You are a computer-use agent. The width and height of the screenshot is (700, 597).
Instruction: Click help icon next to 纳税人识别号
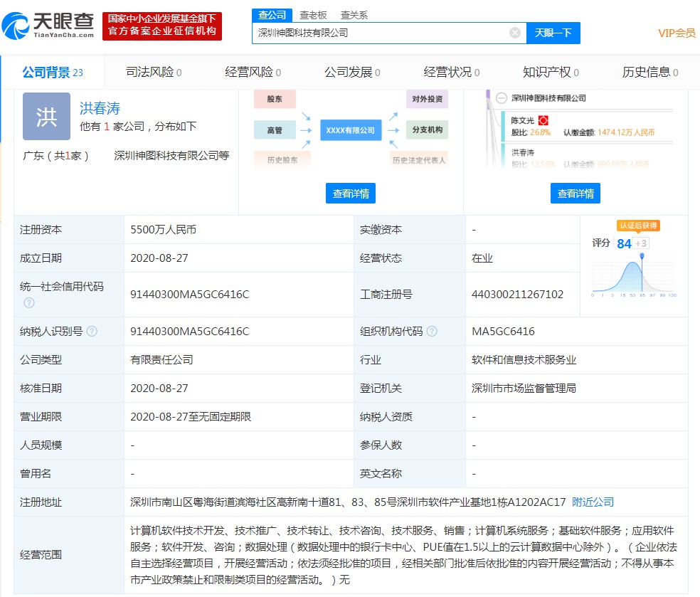[x=92, y=332]
